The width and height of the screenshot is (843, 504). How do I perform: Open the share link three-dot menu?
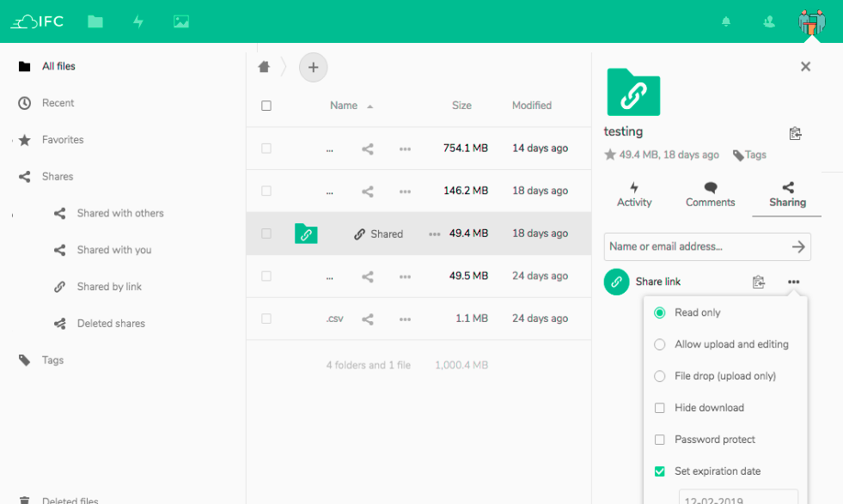click(793, 282)
